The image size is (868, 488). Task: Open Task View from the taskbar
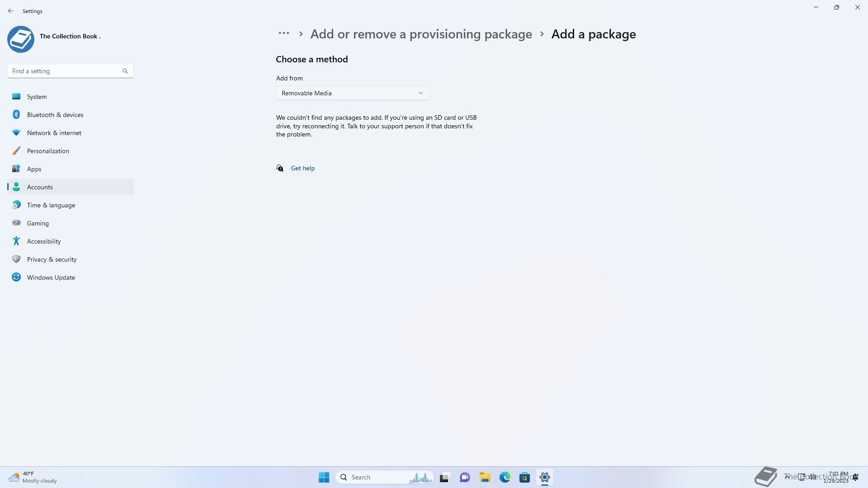click(x=445, y=477)
